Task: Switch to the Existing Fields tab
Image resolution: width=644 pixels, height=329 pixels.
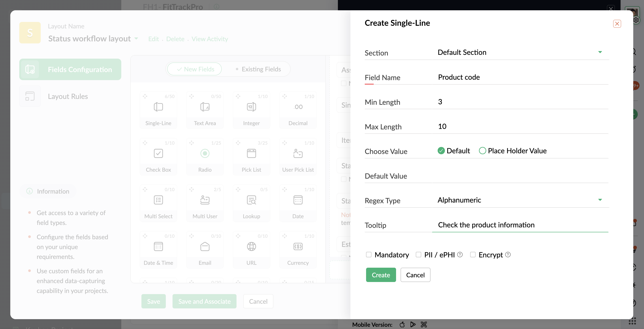Action: pyautogui.click(x=258, y=69)
